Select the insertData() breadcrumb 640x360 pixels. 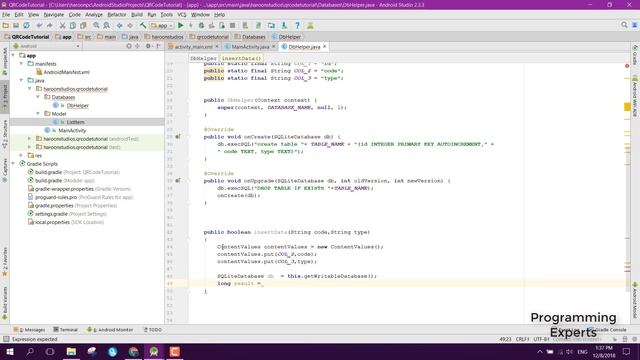pyautogui.click(x=241, y=58)
